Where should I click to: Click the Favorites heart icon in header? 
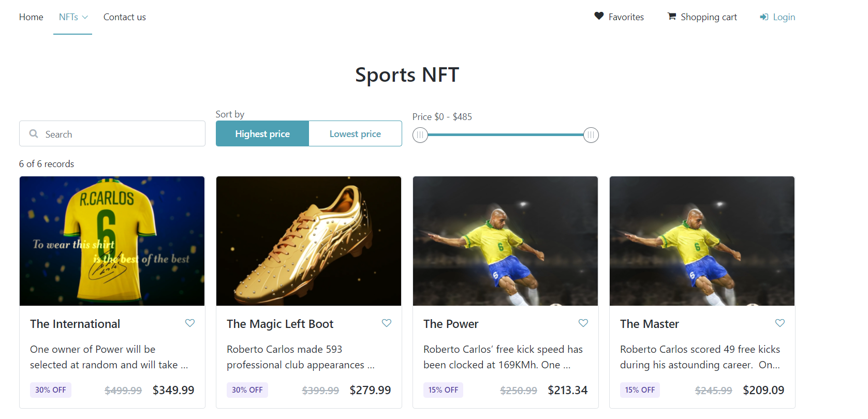599,16
